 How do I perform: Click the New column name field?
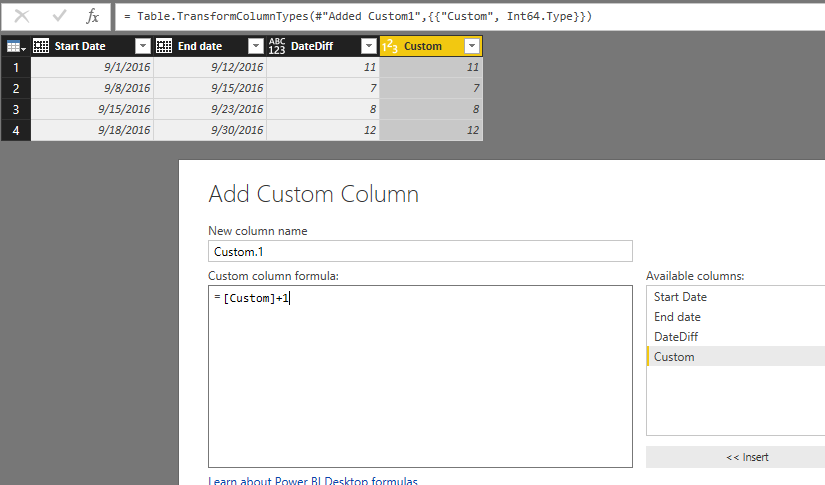pos(420,251)
